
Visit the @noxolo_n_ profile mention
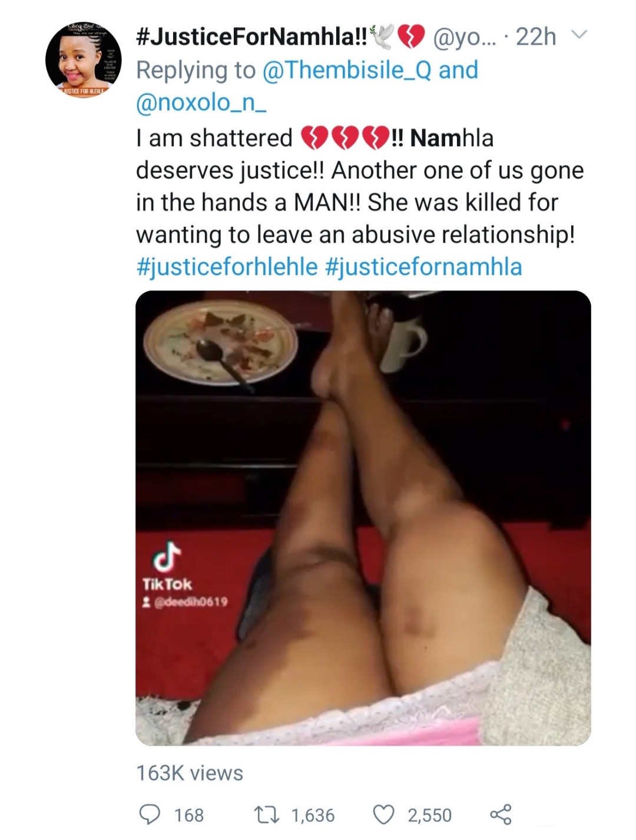pyautogui.click(x=201, y=102)
